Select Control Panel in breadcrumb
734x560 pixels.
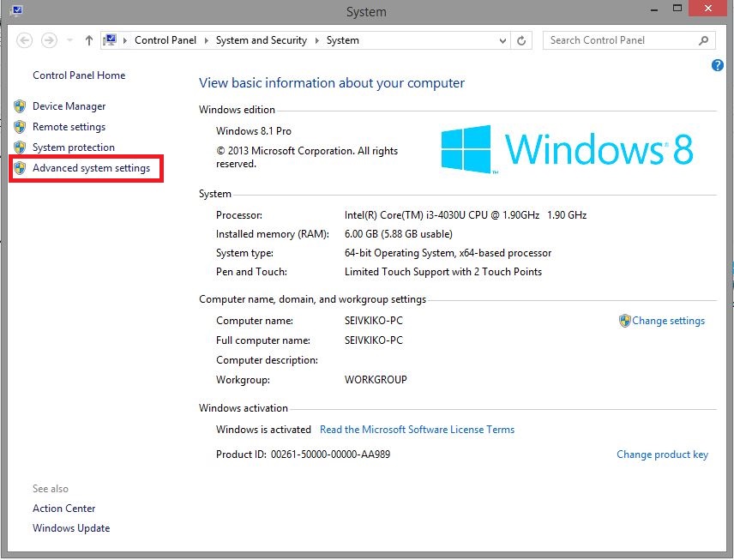(x=165, y=40)
